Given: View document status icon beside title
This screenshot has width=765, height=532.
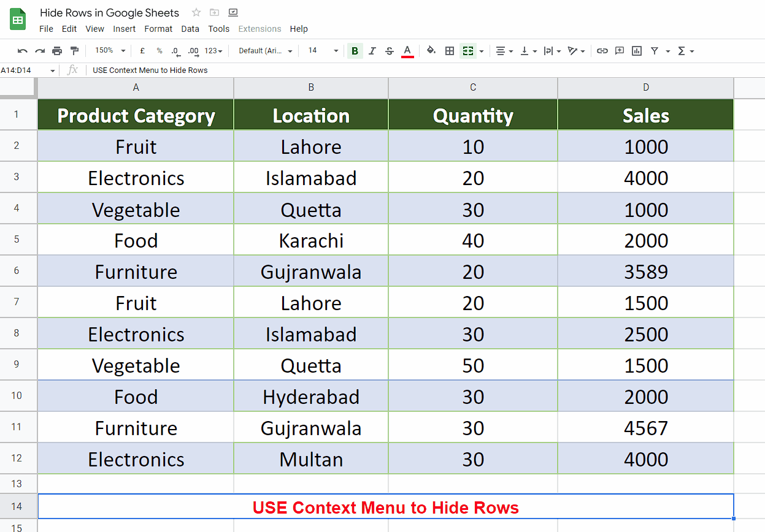Looking at the screenshot, I should point(233,12).
